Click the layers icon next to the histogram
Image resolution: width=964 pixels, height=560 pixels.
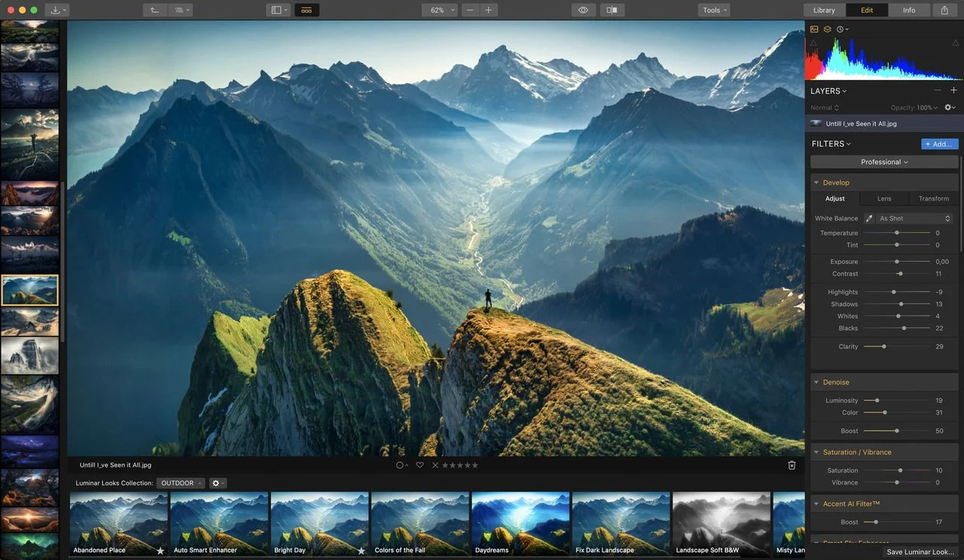tap(827, 29)
